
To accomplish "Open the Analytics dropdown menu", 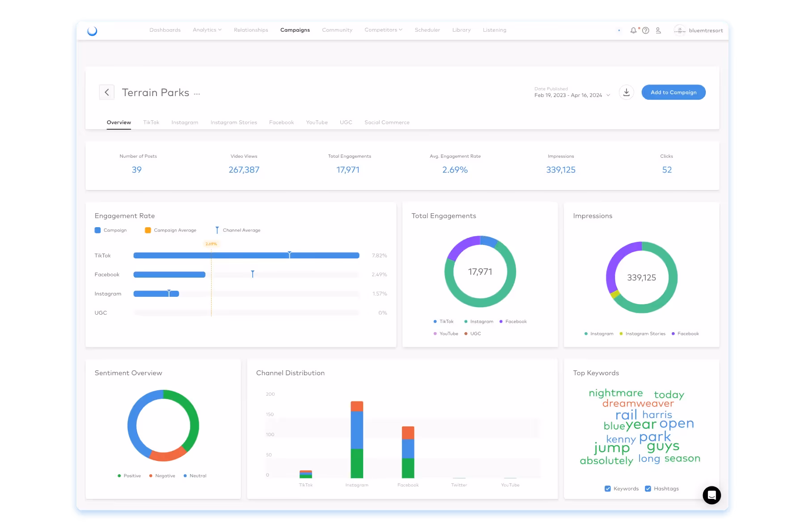I will click(x=207, y=30).
